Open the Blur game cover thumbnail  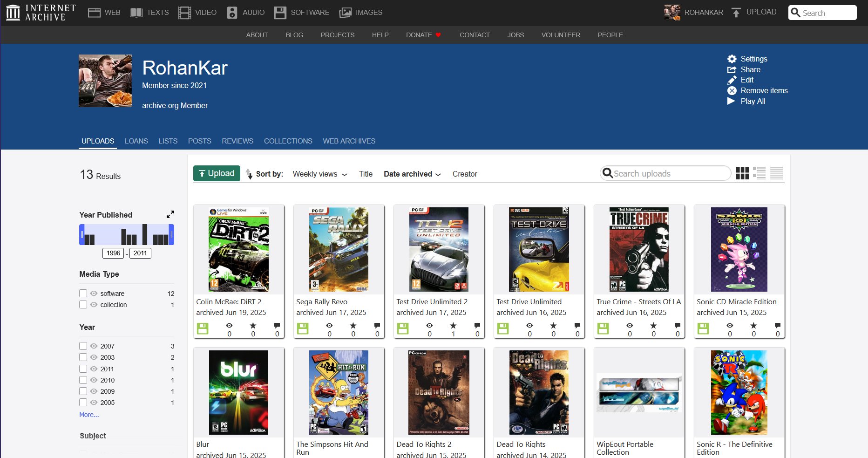tap(238, 392)
